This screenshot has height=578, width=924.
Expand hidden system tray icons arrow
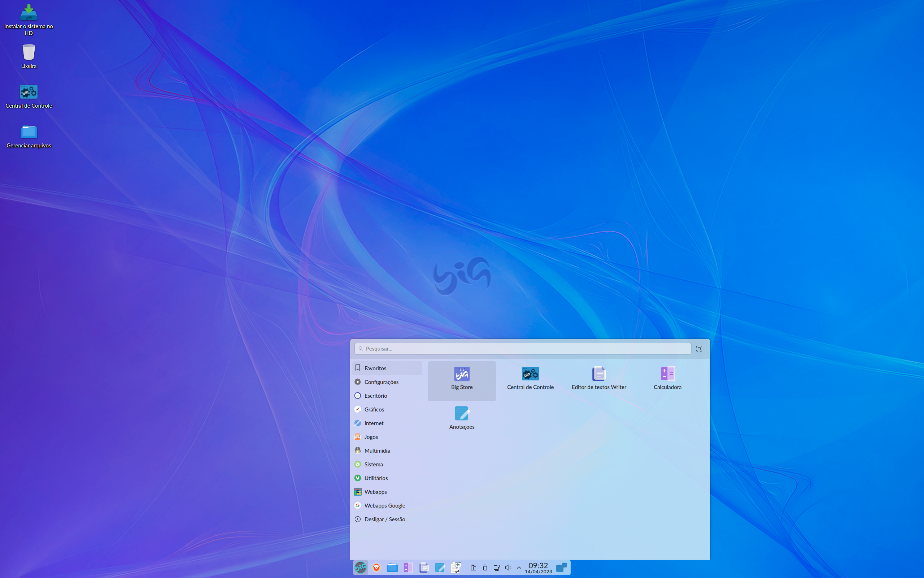point(519,568)
